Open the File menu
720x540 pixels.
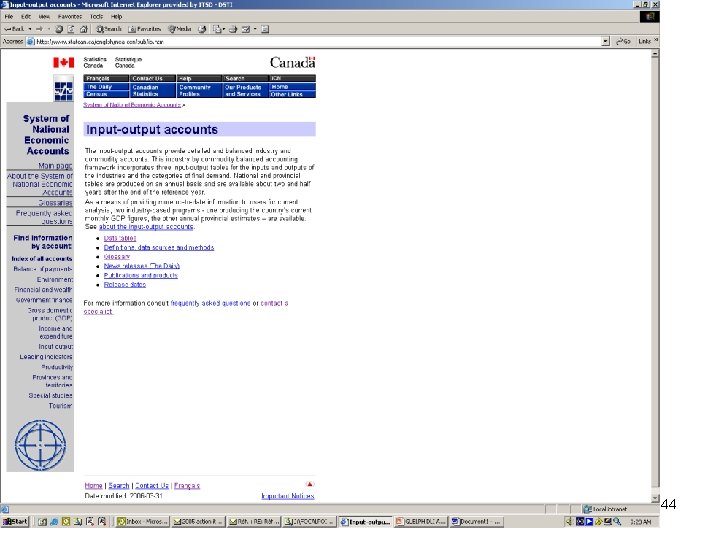(9, 17)
